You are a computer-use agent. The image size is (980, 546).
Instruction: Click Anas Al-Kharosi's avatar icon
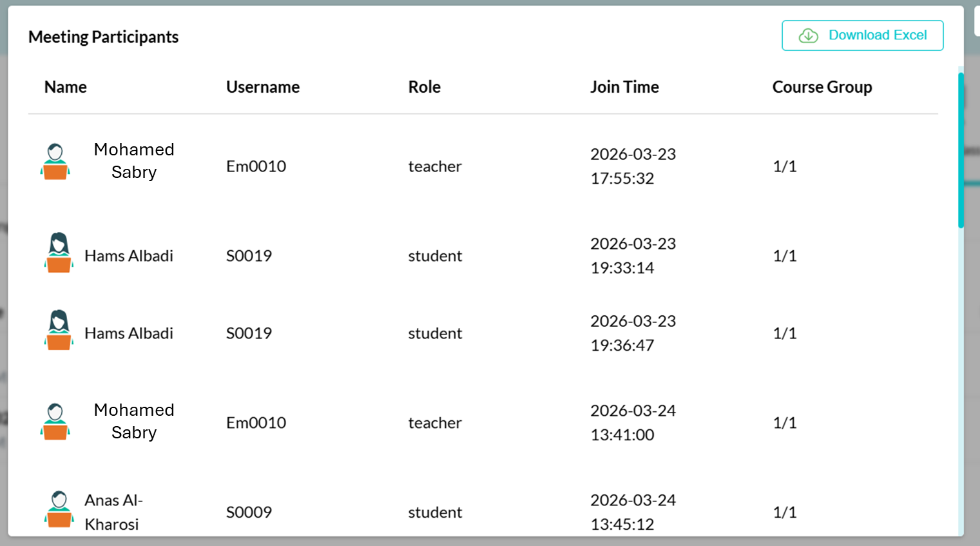(x=59, y=509)
